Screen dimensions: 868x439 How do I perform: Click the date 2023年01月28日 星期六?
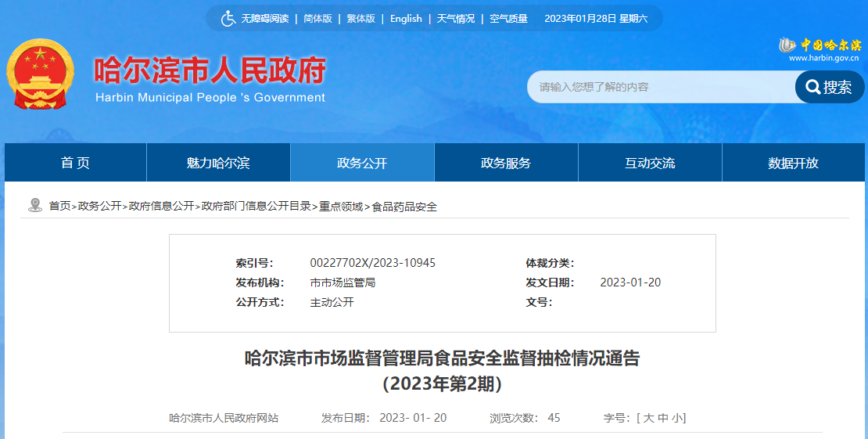[596, 19]
